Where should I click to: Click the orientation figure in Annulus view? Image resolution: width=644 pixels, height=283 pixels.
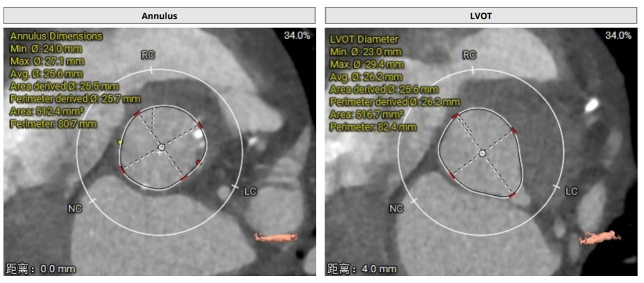point(276,237)
